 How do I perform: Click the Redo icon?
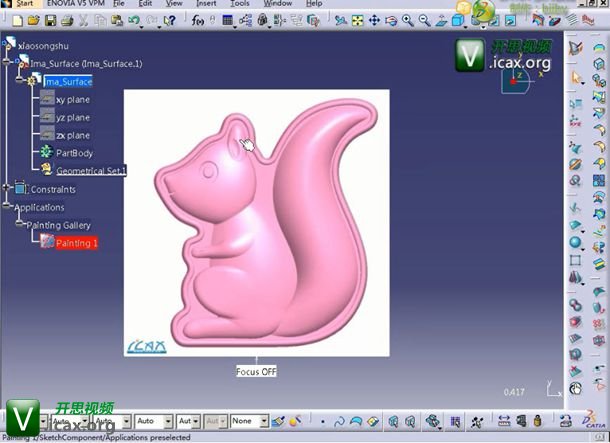tap(151, 19)
